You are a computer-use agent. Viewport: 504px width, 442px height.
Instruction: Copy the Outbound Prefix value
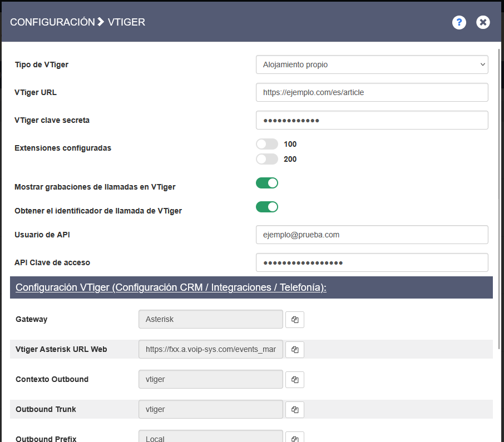click(x=295, y=438)
